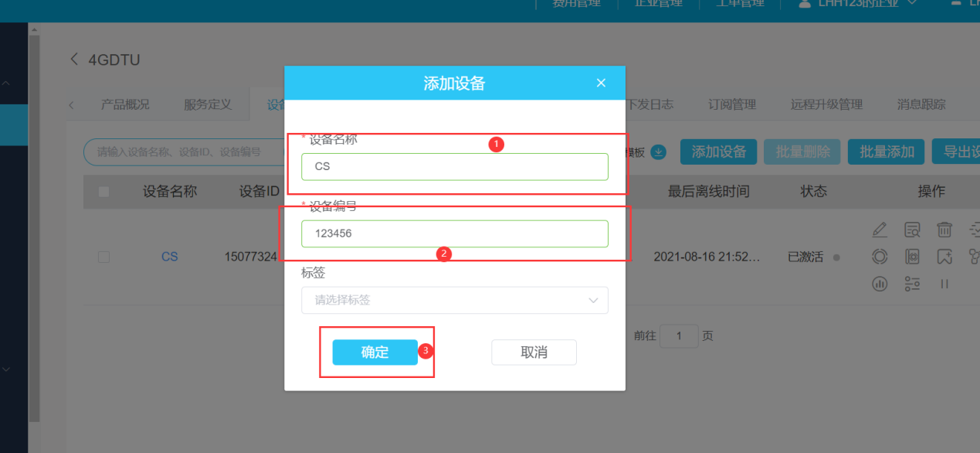Click the bar chart statistics icon
The width and height of the screenshot is (980, 453).
(x=880, y=284)
